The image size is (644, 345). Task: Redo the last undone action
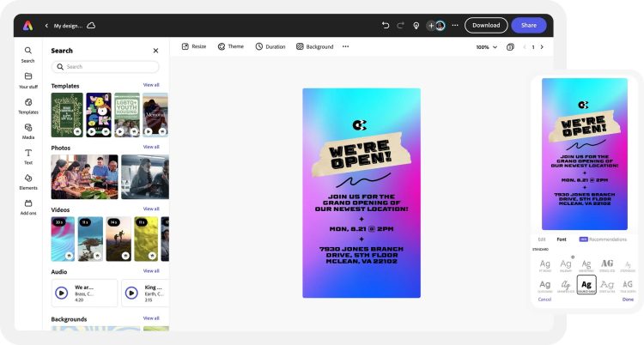400,26
